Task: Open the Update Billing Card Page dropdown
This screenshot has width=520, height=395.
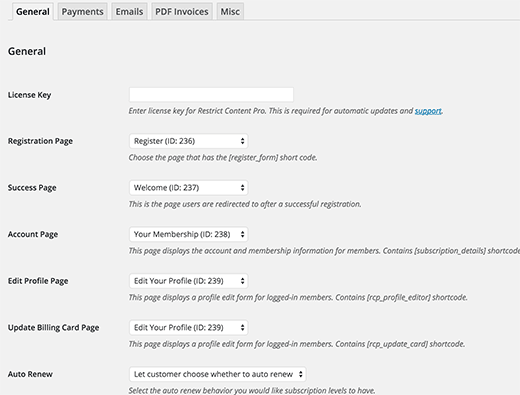Action: tap(189, 328)
